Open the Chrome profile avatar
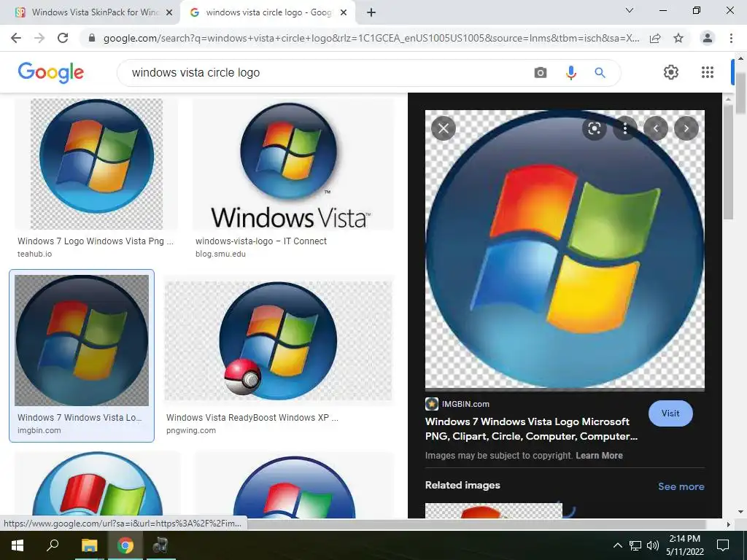Screen dimensions: 747x560 click(708, 38)
